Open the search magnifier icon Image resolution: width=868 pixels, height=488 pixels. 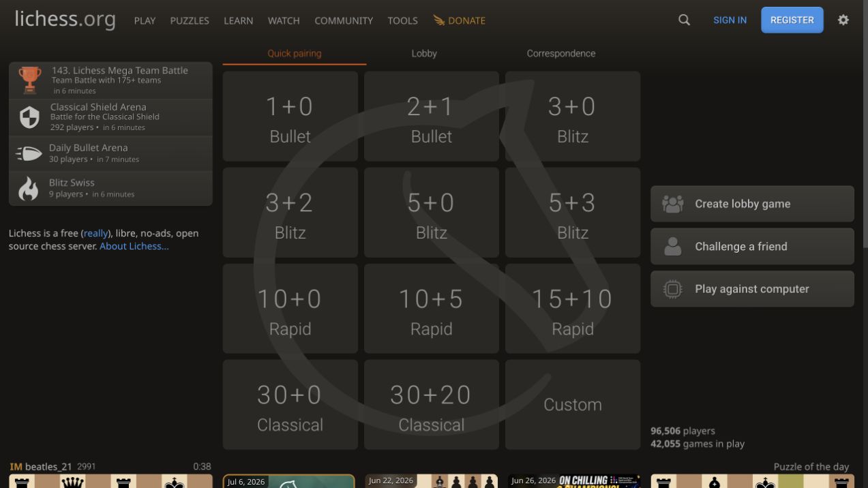pos(684,20)
